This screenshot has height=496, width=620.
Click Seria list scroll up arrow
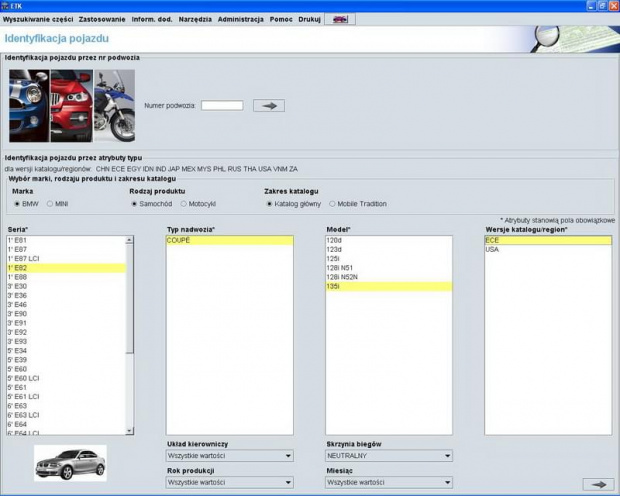click(129, 240)
